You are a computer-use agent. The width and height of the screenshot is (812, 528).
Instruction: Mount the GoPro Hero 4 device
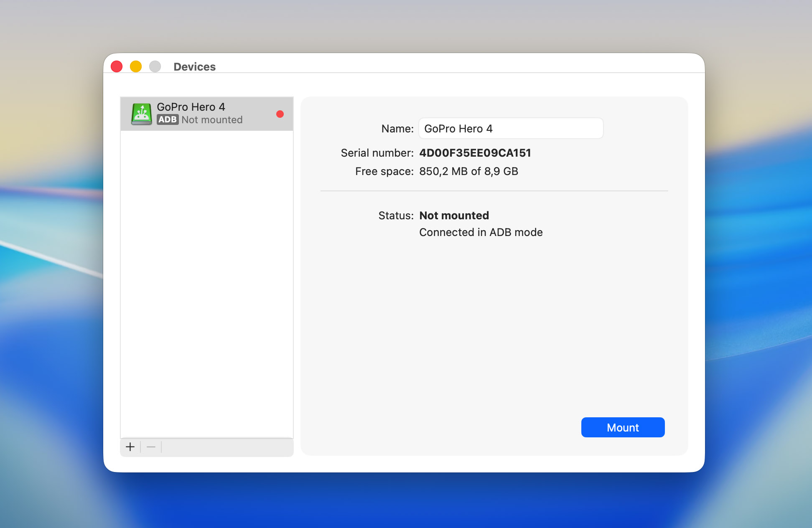click(623, 427)
